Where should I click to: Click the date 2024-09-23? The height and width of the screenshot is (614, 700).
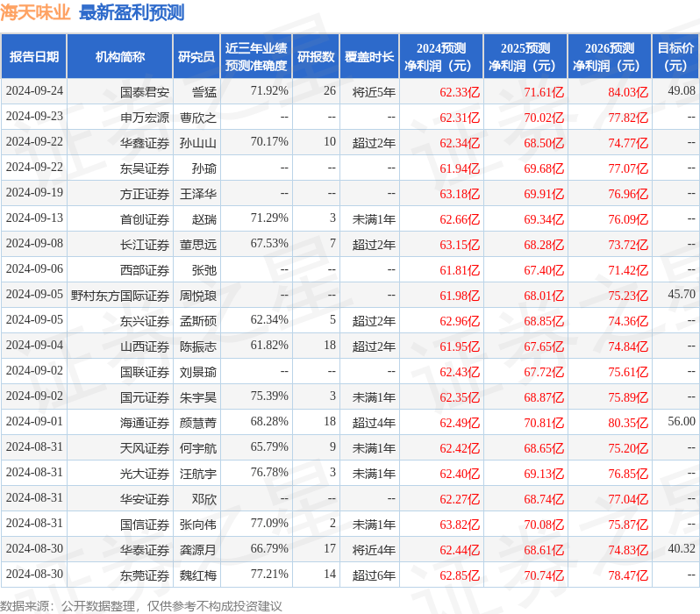(34, 116)
